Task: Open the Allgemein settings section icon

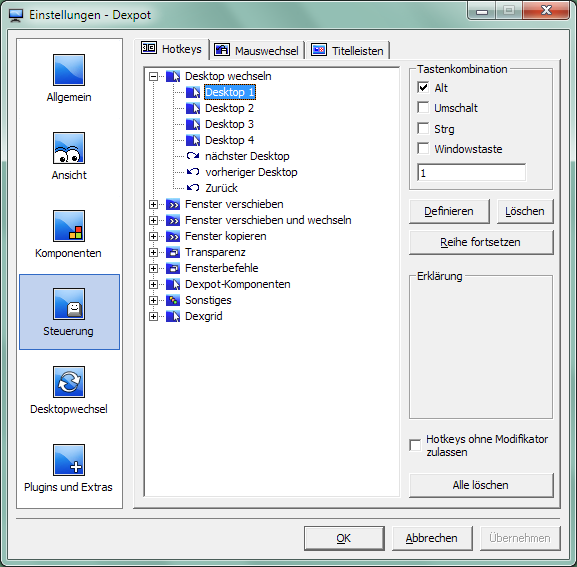Action: tap(69, 70)
